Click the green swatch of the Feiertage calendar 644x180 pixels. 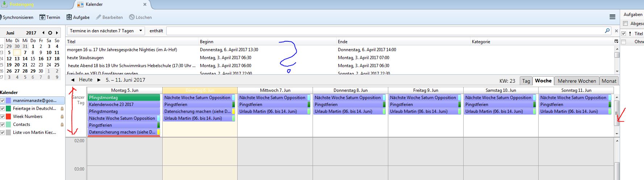tap(8, 109)
